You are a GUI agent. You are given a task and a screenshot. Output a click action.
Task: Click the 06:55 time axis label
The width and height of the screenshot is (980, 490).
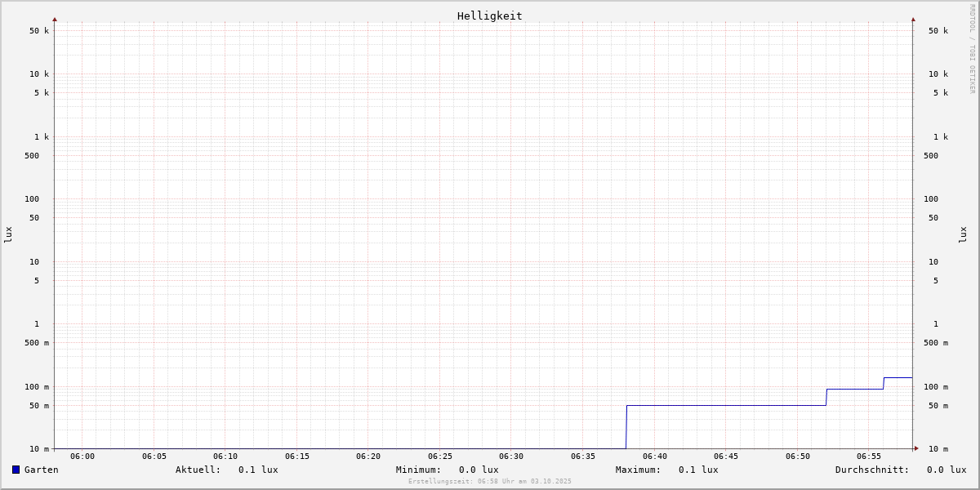click(869, 457)
